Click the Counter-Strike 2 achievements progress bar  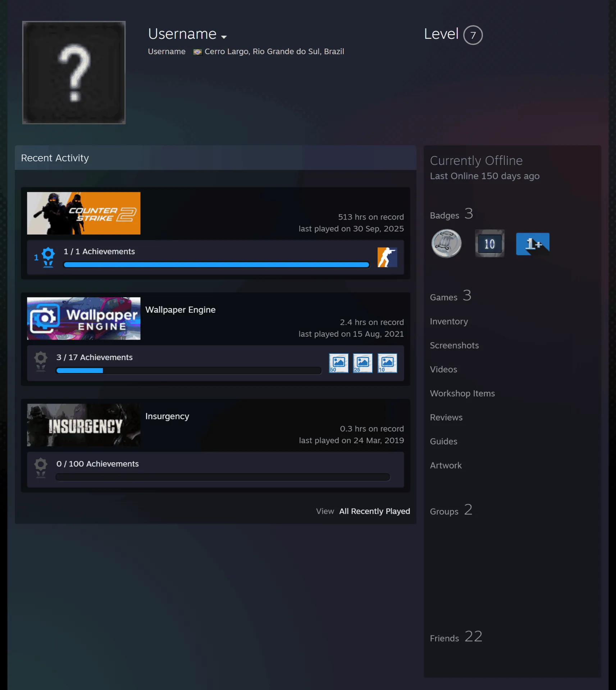click(216, 265)
